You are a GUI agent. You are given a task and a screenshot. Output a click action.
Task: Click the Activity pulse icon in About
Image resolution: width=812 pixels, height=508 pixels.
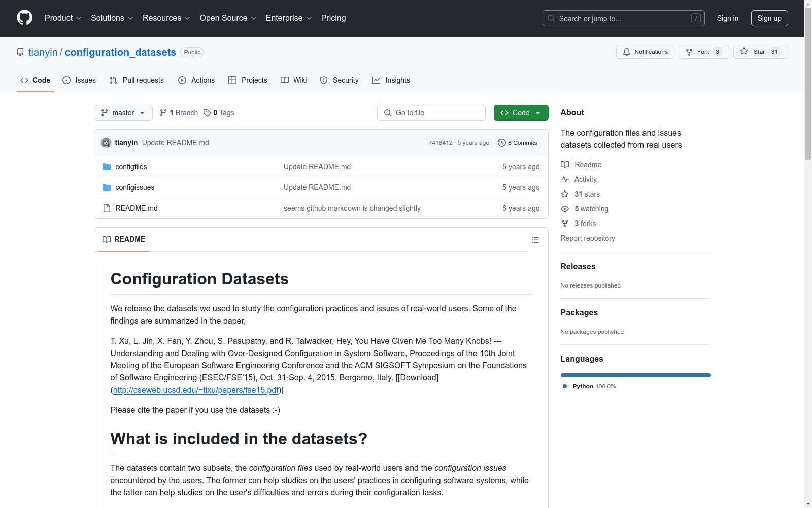[565, 179]
